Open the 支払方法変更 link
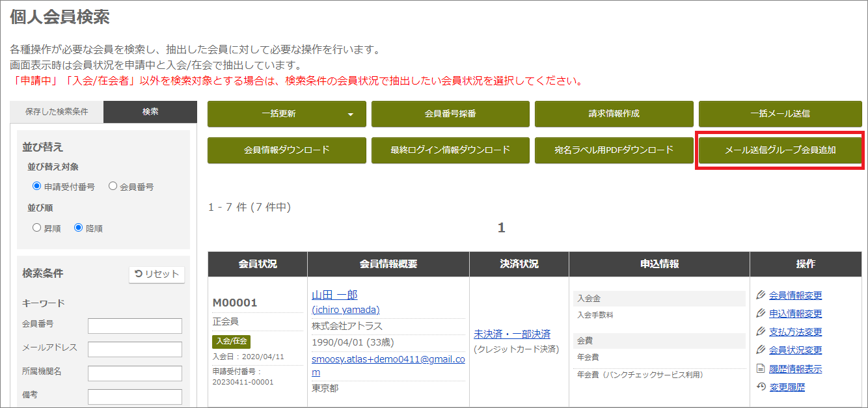 pyautogui.click(x=795, y=332)
